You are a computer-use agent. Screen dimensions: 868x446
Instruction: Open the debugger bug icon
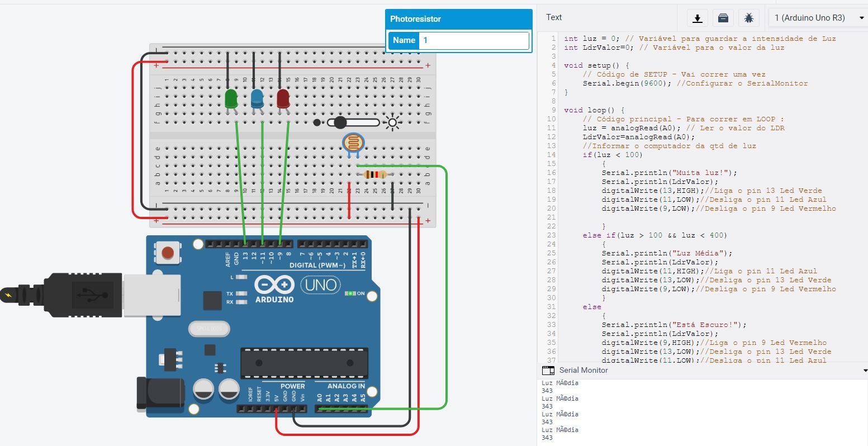pos(749,18)
